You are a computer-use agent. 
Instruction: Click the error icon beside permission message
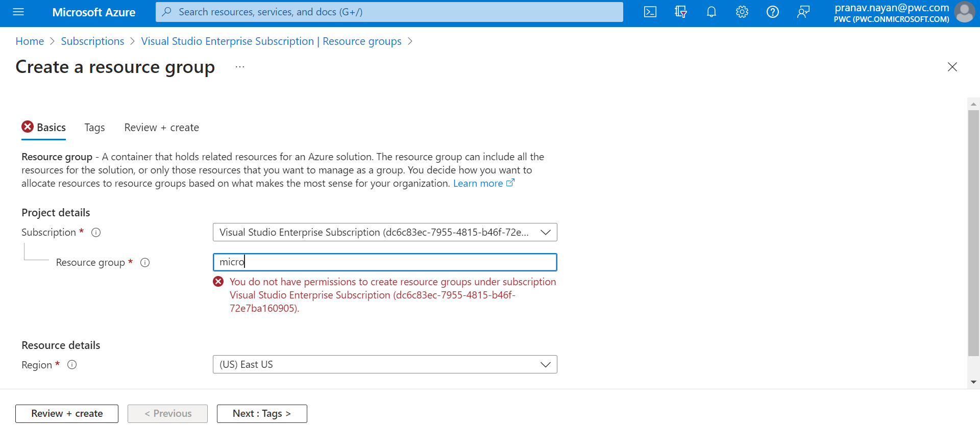(218, 282)
